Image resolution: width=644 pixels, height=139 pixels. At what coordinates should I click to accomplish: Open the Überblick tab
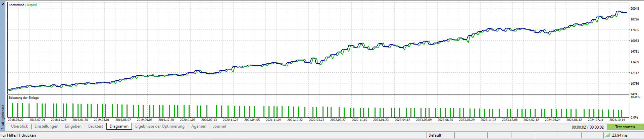coord(19,126)
